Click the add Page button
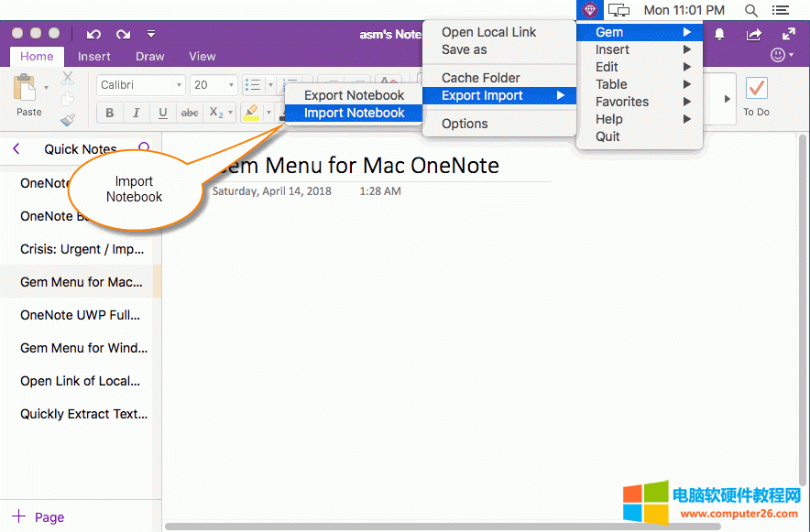 pyautogui.click(x=38, y=516)
